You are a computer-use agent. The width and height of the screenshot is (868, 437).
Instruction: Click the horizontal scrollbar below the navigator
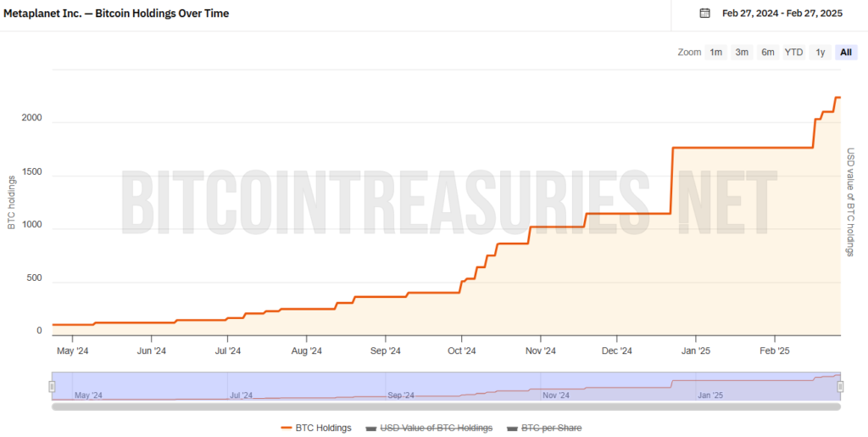pos(446,406)
